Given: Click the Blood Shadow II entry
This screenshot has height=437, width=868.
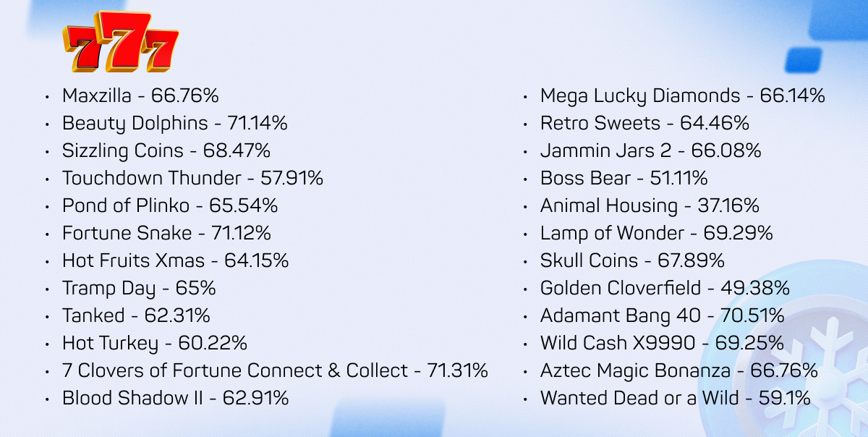Looking at the screenshot, I should click(x=175, y=398).
